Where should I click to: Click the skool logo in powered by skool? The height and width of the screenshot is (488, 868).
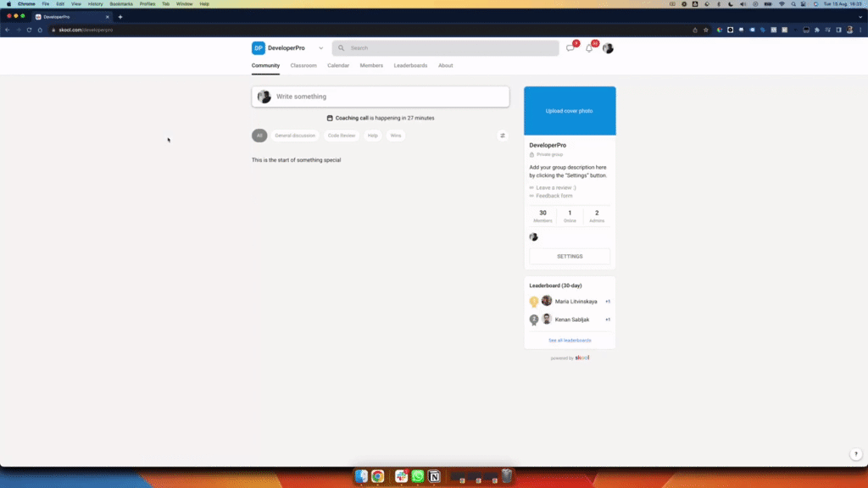[581, 358]
